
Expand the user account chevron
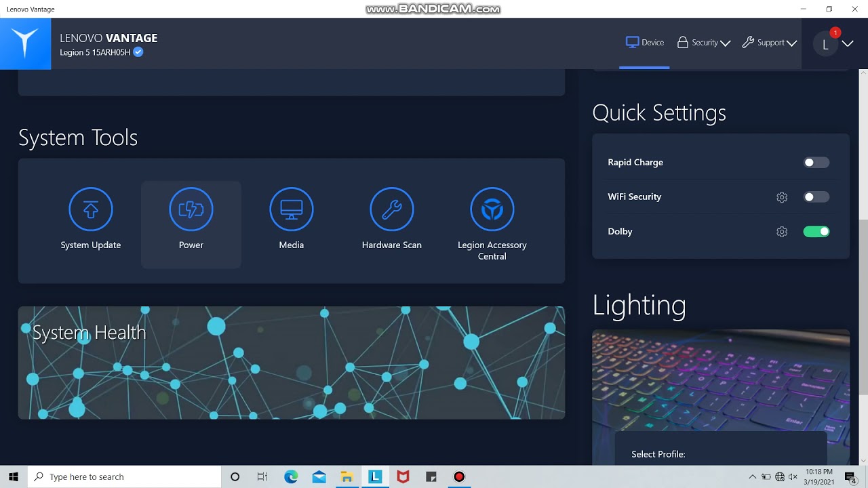(x=848, y=44)
